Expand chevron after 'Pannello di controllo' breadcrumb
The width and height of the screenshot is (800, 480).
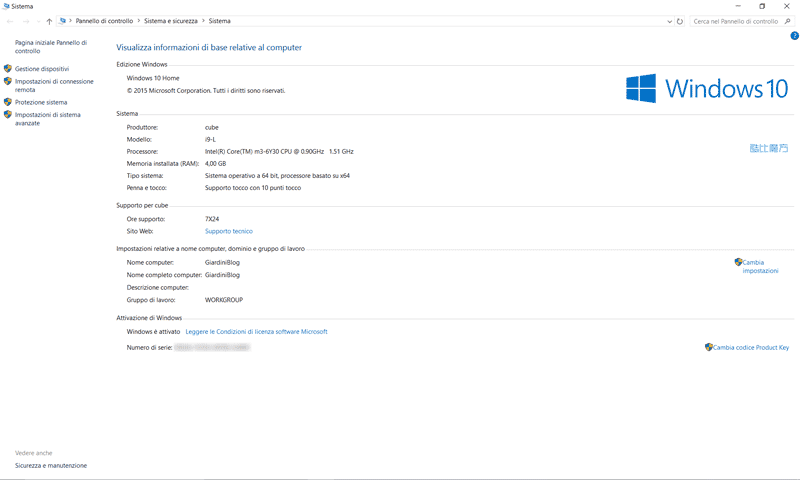point(138,21)
